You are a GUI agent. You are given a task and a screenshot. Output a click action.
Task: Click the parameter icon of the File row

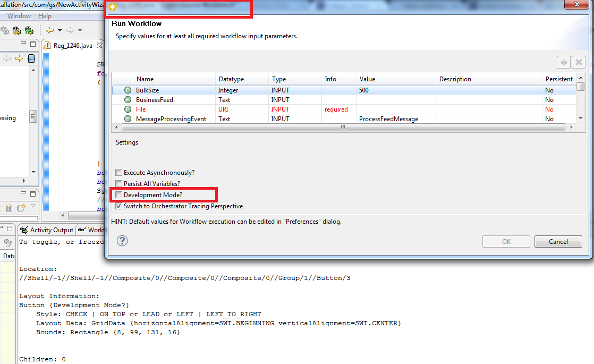click(x=128, y=109)
